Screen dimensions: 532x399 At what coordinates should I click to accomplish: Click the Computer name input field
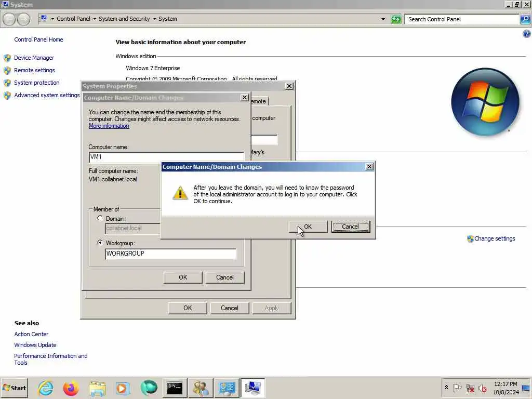tap(166, 157)
